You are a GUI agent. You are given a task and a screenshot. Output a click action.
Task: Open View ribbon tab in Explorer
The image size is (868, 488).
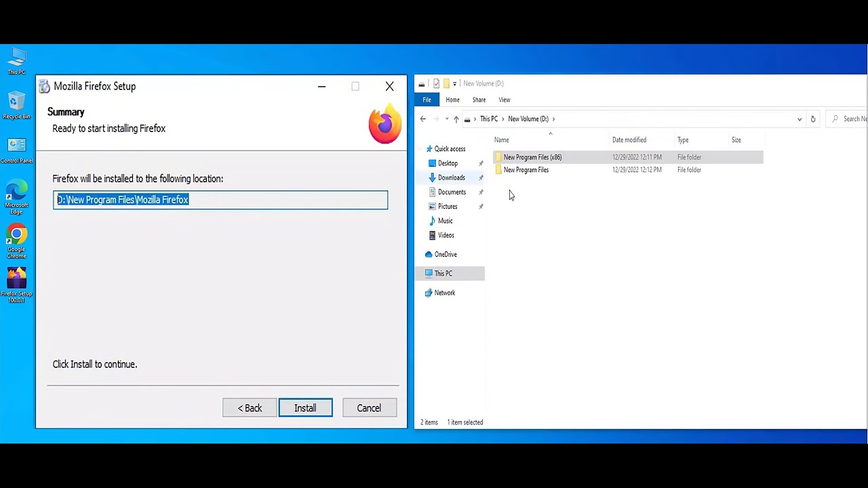click(x=505, y=100)
